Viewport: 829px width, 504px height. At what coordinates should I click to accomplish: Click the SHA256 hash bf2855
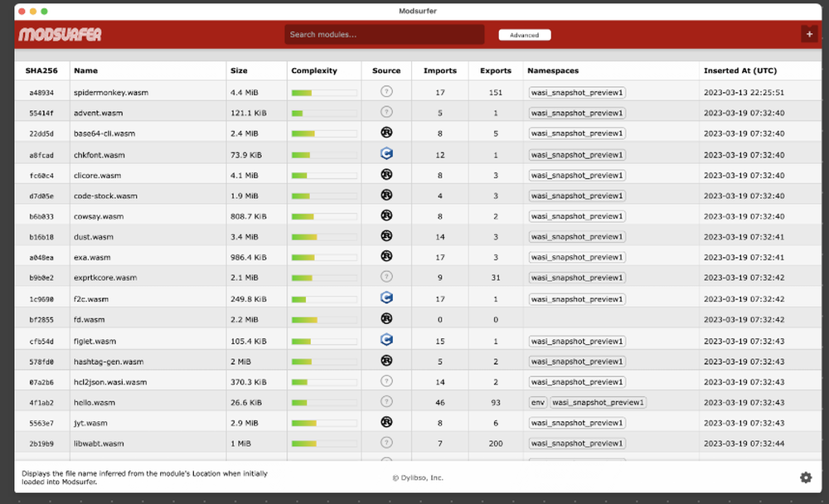point(41,319)
